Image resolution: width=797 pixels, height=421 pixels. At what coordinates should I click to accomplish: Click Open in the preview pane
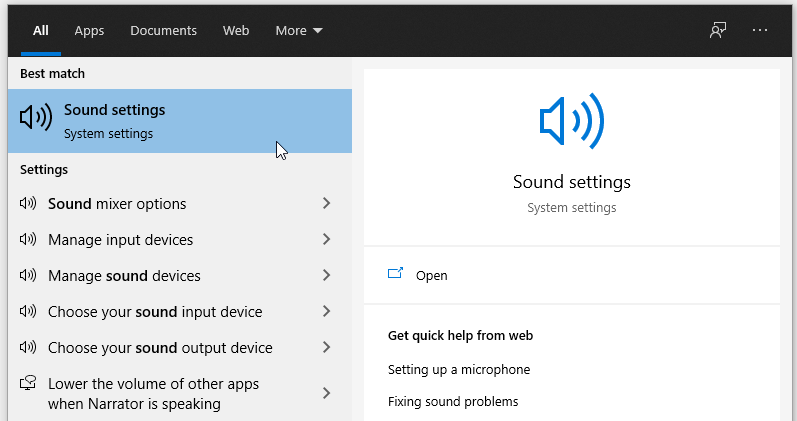click(x=432, y=276)
